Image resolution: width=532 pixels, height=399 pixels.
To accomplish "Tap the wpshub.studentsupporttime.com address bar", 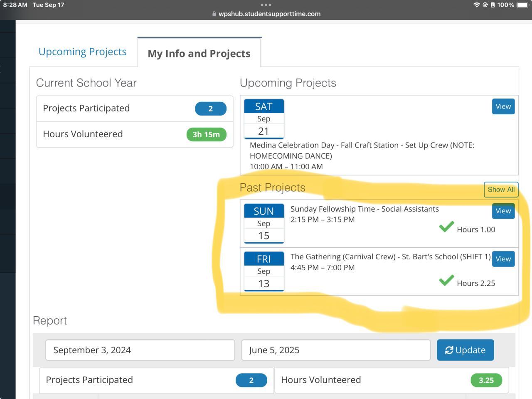I will (266, 14).
